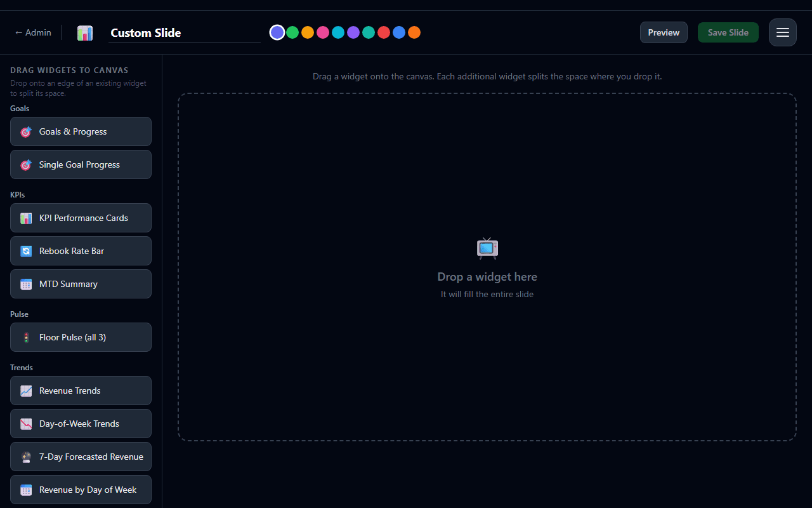Pick the purple color swatch
This screenshot has height=508, width=812.
(353, 32)
